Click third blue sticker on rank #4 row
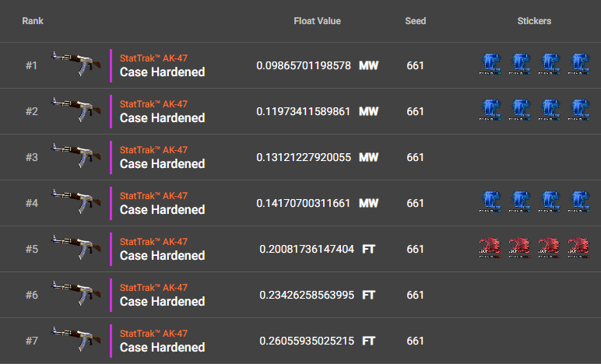This screenshot has width=601, height=364. pyautogui.click(x=549, y=203)
